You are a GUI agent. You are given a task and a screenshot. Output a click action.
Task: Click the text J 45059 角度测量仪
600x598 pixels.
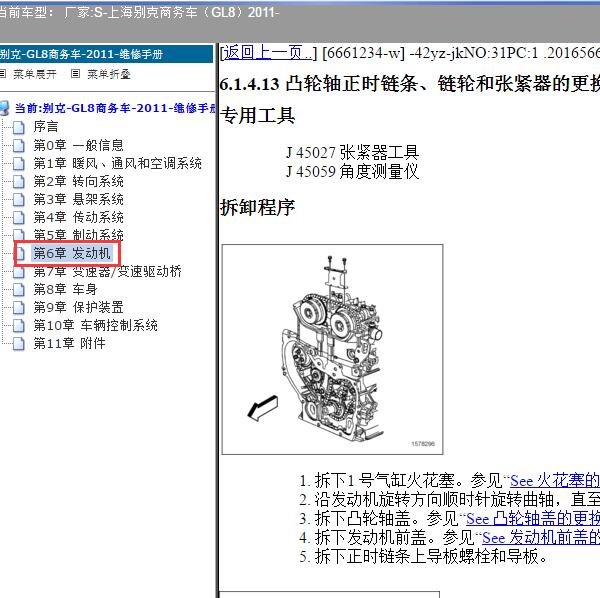(352, 171)
